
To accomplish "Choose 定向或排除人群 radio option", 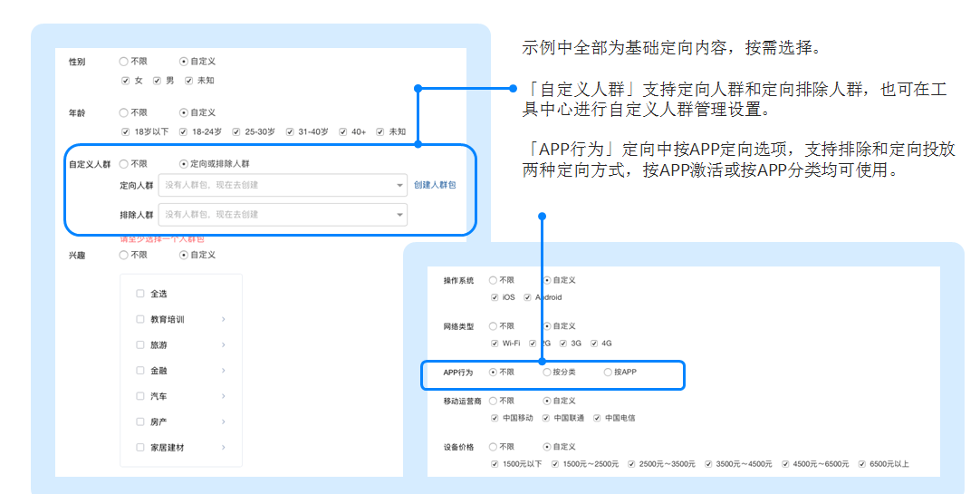I will [184, 164].
